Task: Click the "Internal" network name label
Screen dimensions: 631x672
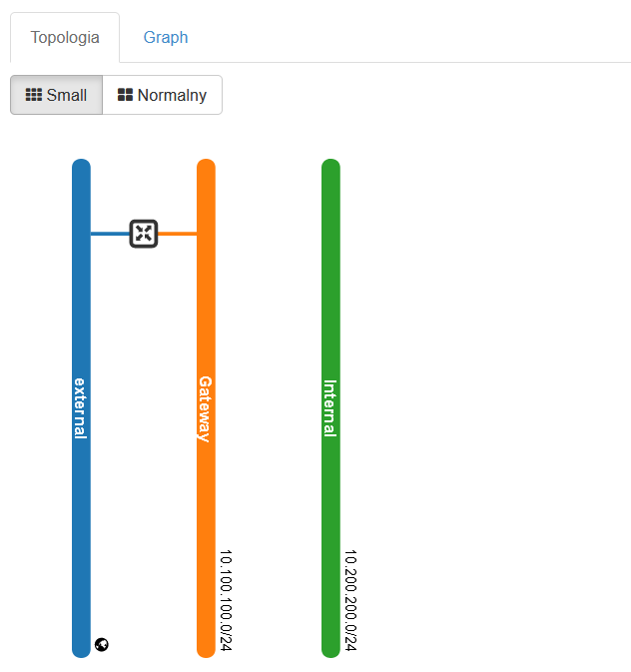Action: [330, 407]
